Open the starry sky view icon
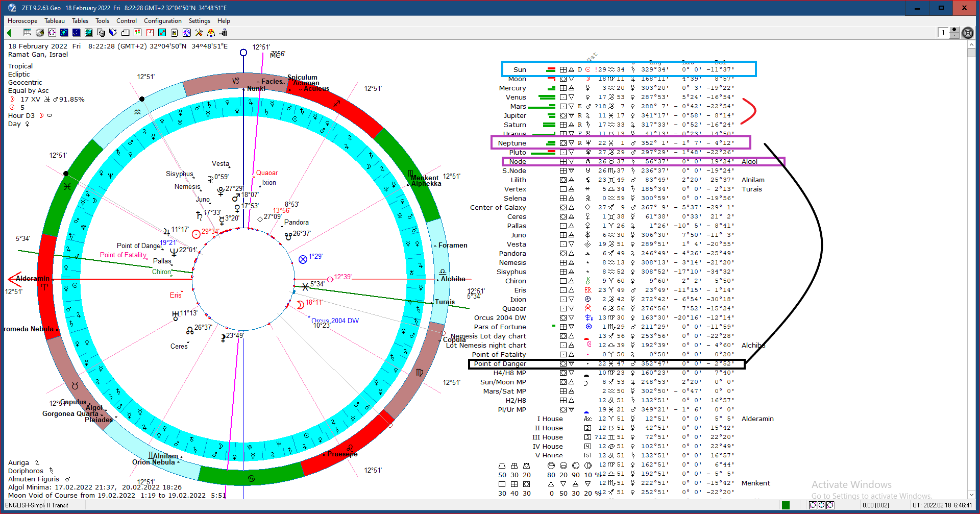Image resolution: width=980 pixels, height=514 pixels. click(x=77, y=33)
